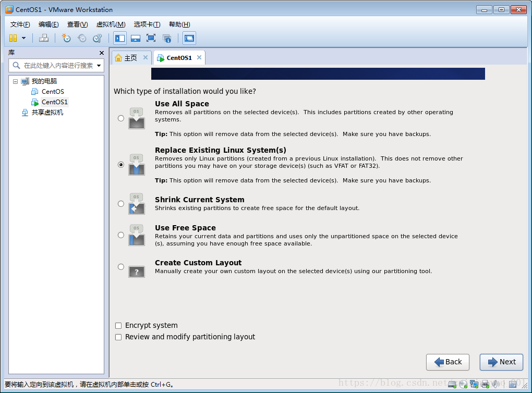
Task: Maximize the VMware Workstation window
Action: tap(501, 10)
